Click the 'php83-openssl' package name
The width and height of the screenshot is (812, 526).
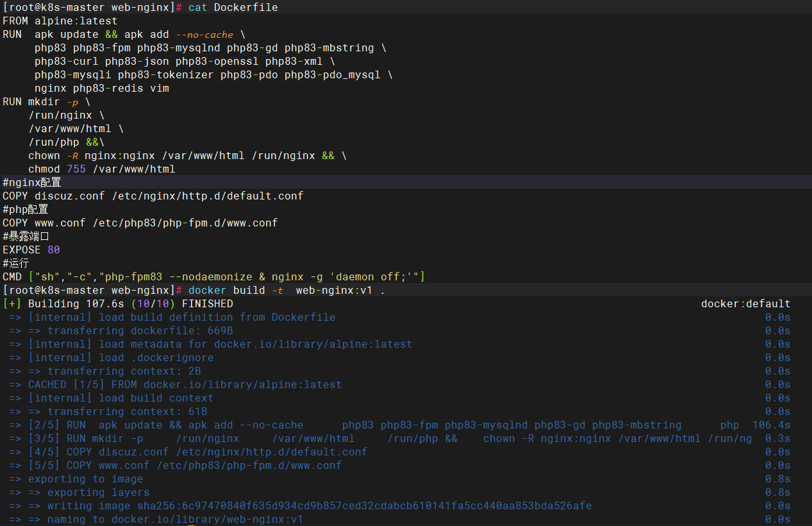[217, 61]
